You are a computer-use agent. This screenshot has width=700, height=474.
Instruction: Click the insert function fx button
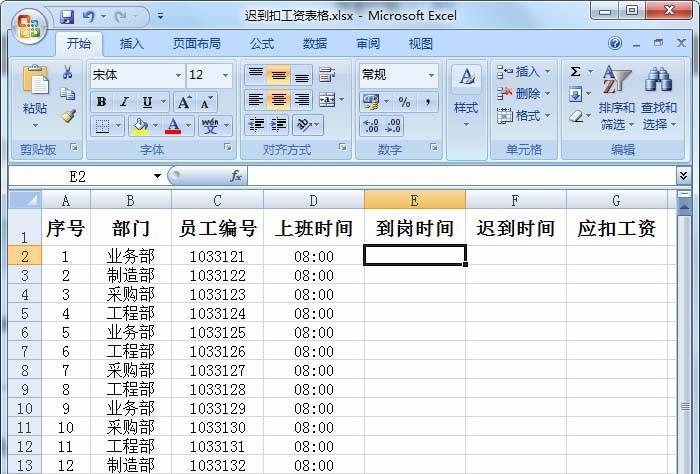[236, 176]
